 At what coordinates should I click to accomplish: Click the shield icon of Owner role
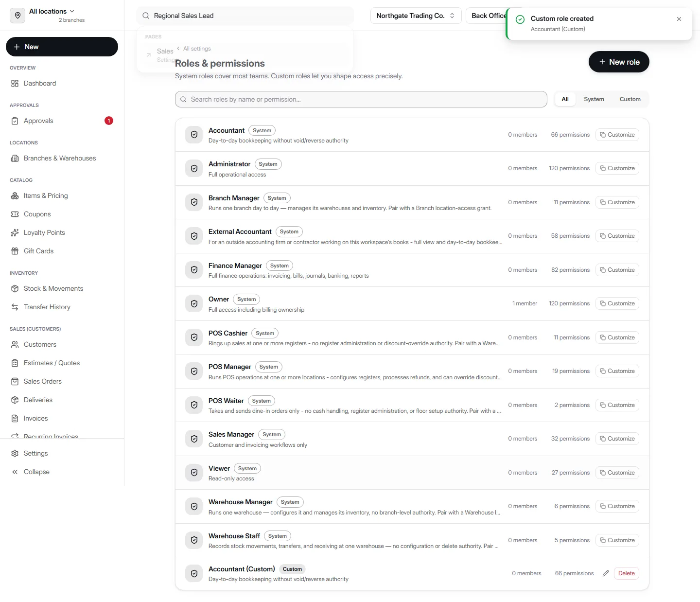point(194,304)
